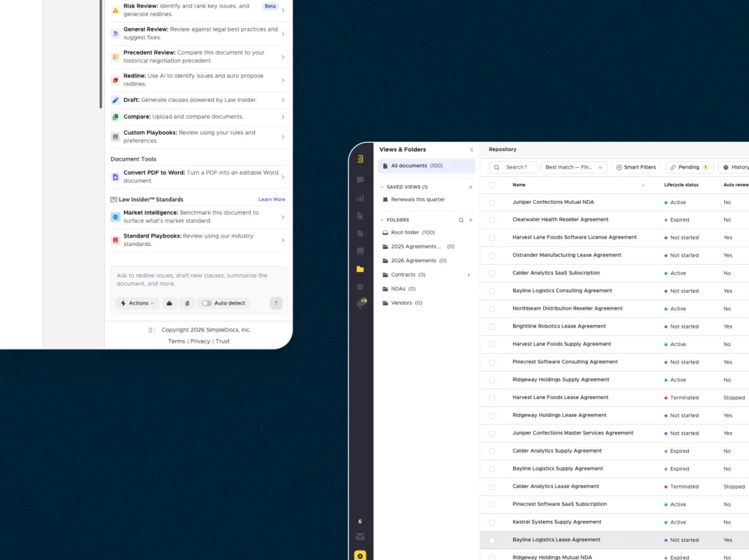The image size is (749, 560).
Task: Click the Redline red icon
Action: pyautogui.click(x=115, y=81)
